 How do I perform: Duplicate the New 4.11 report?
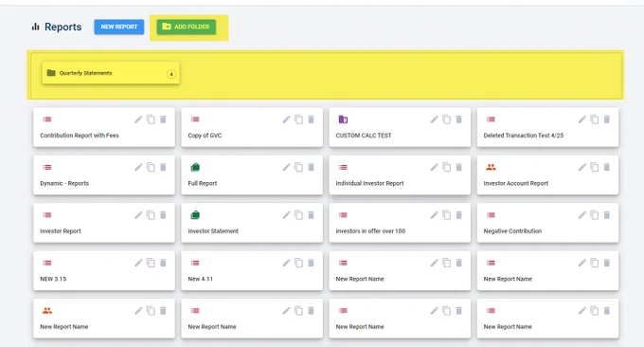pyautogui.click(x=298, y=263)
